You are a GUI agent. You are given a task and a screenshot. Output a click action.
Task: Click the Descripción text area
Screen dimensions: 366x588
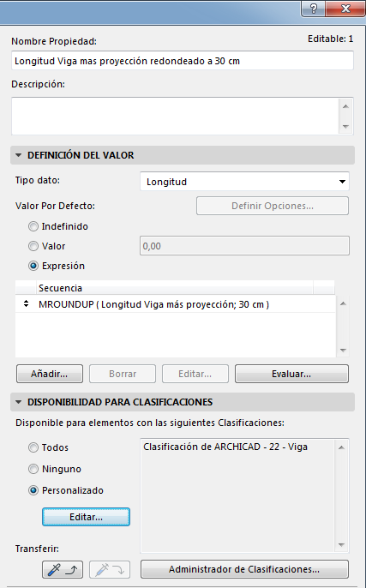175,117
